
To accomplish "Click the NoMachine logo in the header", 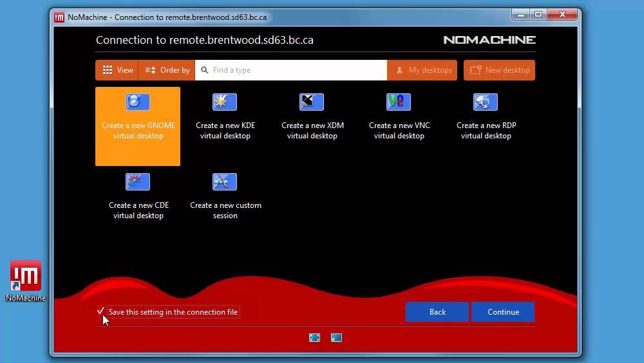I will (489, 40).
